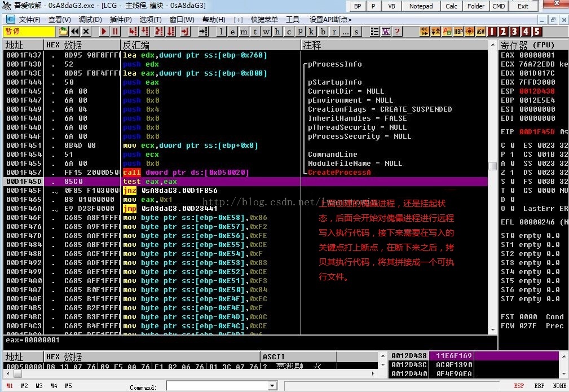
Task: Select NONE stack addressing mode
Action: (559, 386)
